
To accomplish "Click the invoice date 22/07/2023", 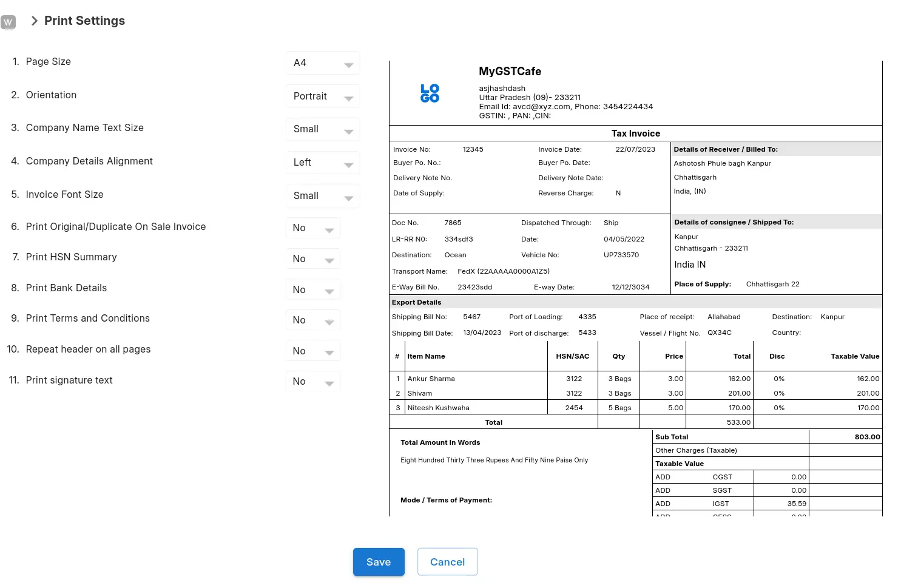I will [x=635, y=149].
